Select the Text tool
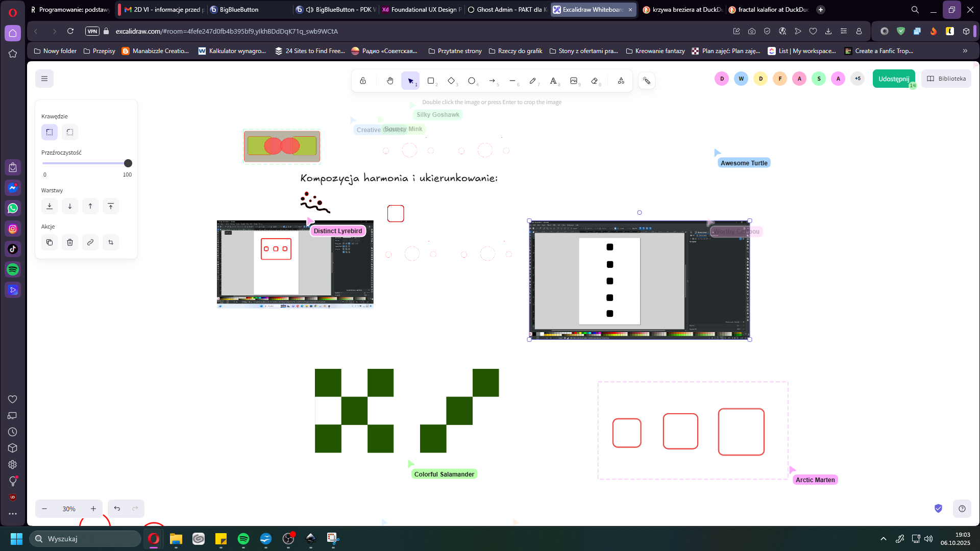 click(x=553, y=81)
